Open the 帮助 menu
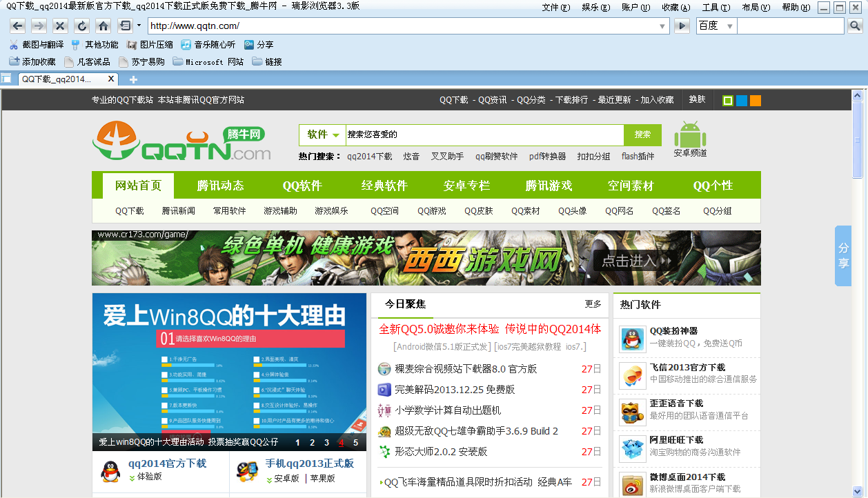This screenshot has height=498, width=868. (x=796, y=8)
